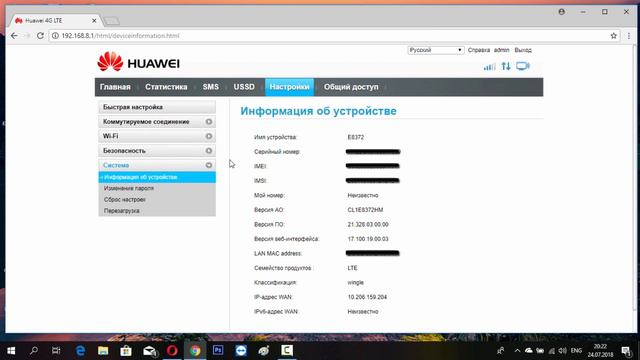The width and height of the screenshot is (640, 360).
Task: Select the Настройки tab
Action: pos(289,87)
